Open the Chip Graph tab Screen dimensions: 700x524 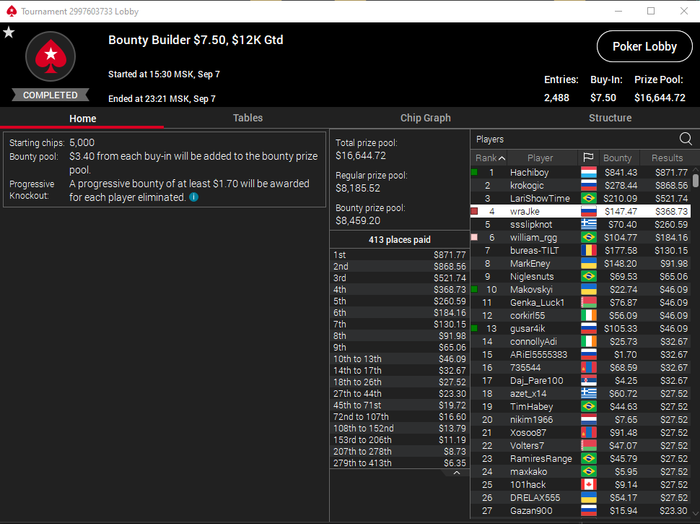(425, 118)
